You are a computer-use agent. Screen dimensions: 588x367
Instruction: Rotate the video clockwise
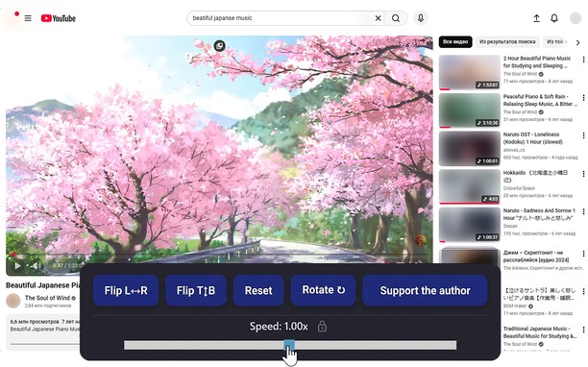(323, 290)
